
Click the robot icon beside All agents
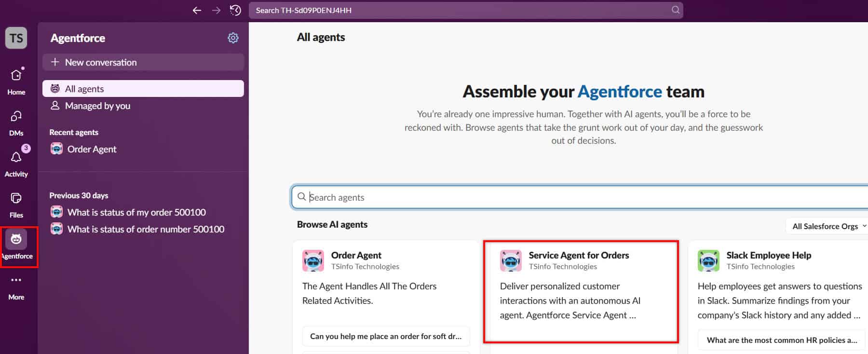tap(55, 88)
